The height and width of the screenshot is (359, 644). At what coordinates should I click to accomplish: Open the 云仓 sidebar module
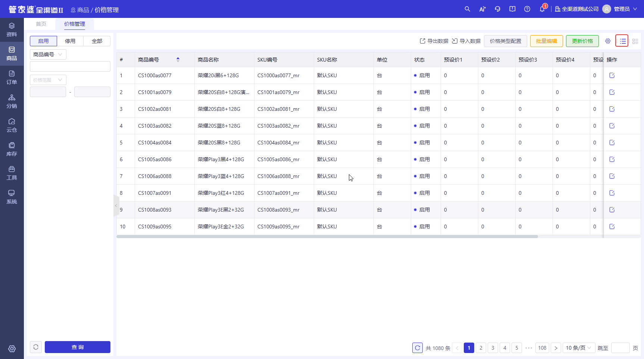pos(12,125)
